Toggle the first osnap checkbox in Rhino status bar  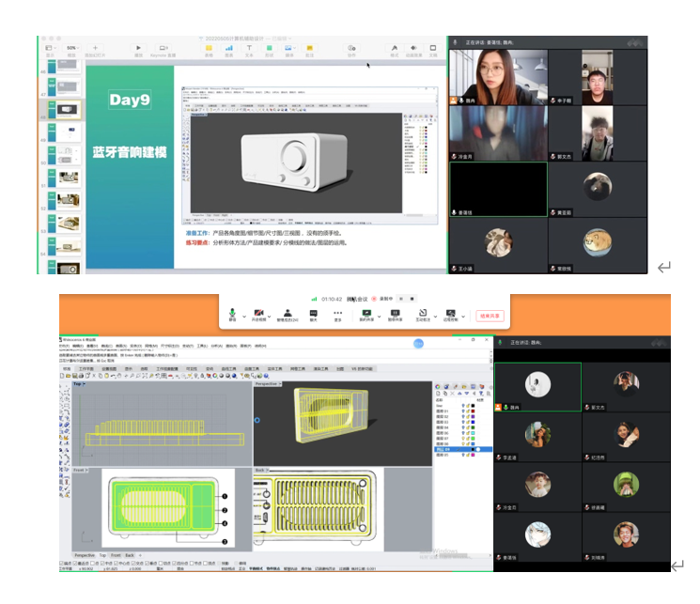click(63, 563)
